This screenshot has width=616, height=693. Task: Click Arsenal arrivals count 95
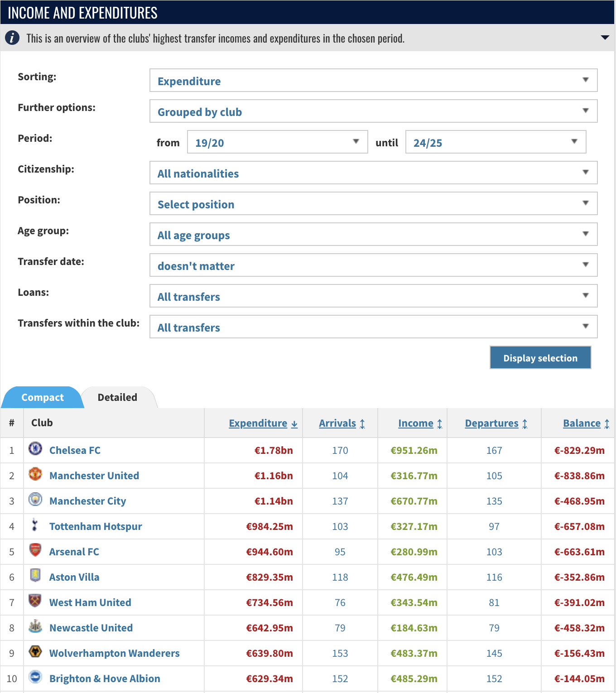(x=340, y=552)
